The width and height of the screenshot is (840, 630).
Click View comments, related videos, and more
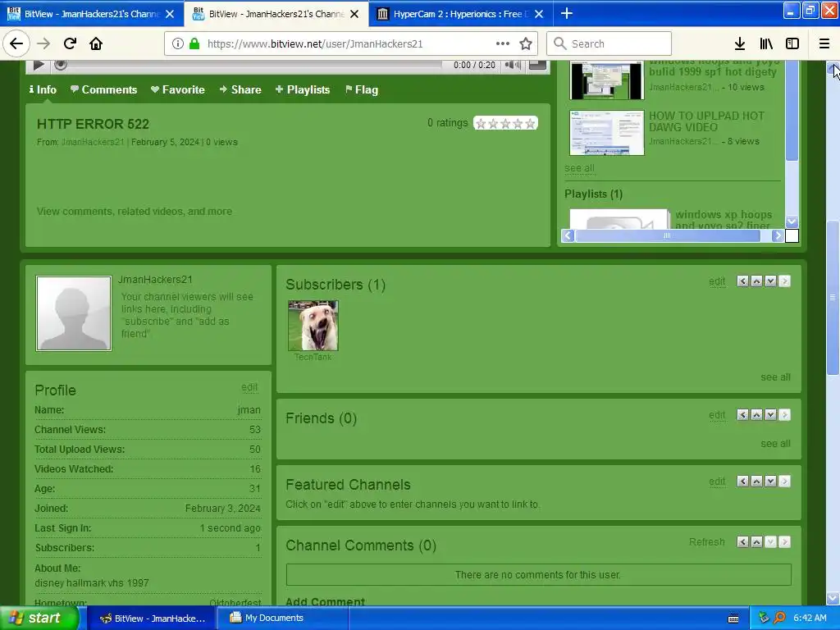pyautogui.click(x=134, y=211)
